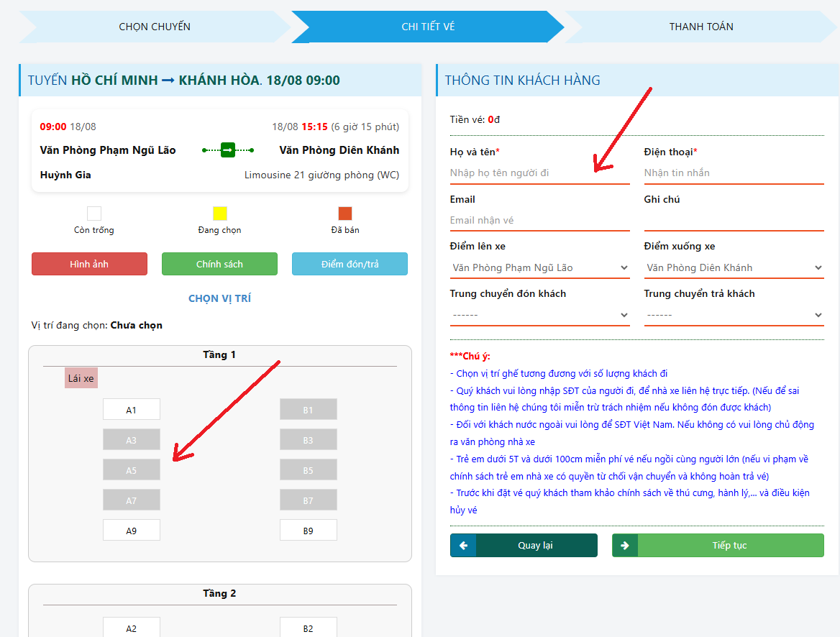Click sold seat A7
Image resolution: width=840 pixels, height=637 pixels.
pyautogui.click(x=131, y=500)
